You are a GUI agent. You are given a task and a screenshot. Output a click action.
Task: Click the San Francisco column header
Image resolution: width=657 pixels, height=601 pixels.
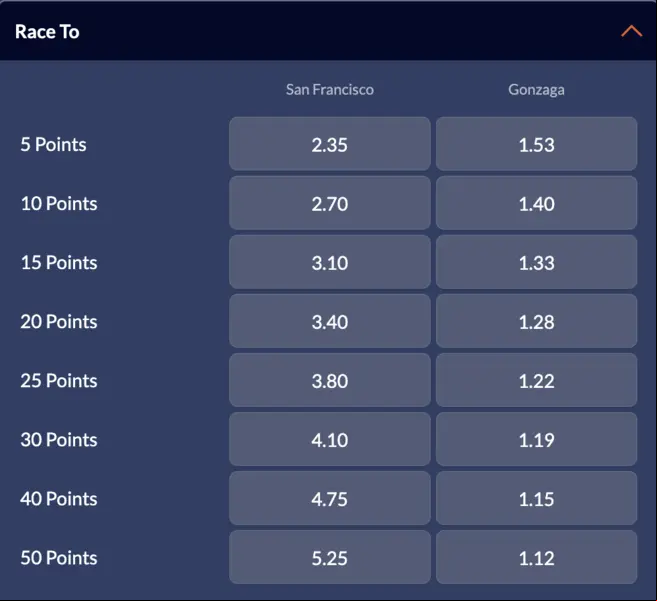(330, 89)
